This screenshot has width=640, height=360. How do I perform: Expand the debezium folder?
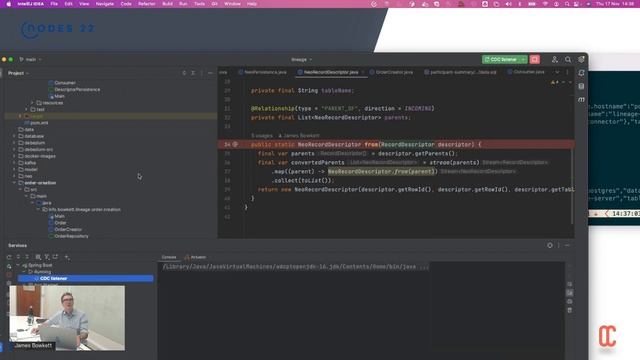[x=14, y=143]
